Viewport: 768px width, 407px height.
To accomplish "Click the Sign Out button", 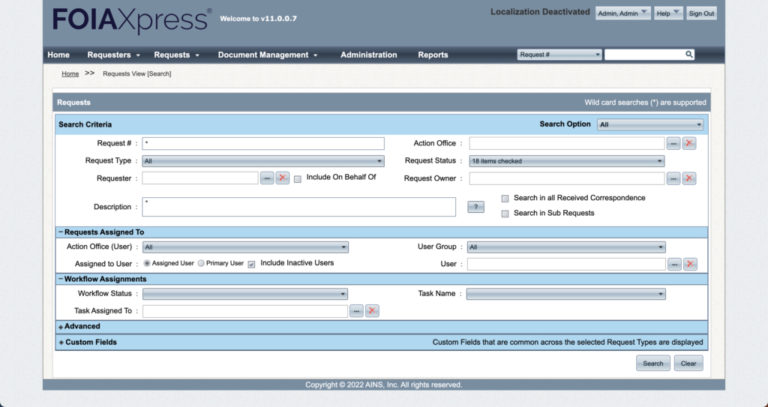I will [x=701, y=13].
